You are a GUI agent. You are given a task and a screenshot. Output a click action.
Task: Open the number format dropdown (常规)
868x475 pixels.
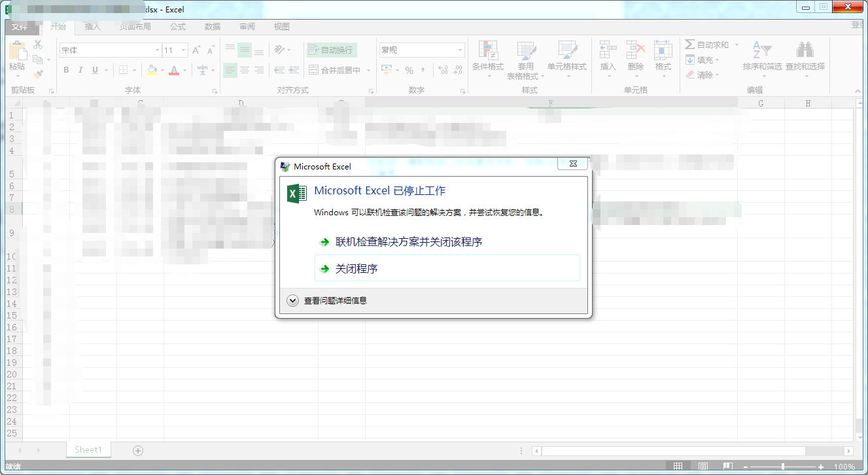pyautogui.click(x=460, y=50)
